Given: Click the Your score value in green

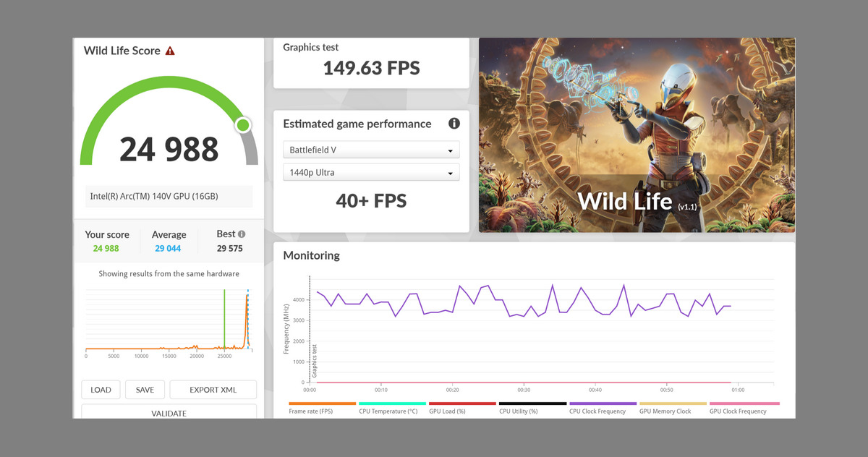Looking at the screenshot, I should click(106, 248).
